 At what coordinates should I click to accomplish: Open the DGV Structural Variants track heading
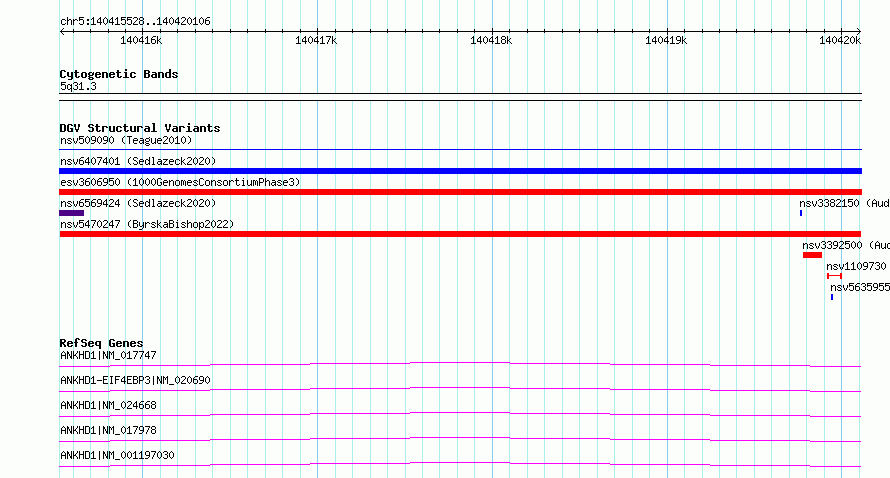(140, 128)
